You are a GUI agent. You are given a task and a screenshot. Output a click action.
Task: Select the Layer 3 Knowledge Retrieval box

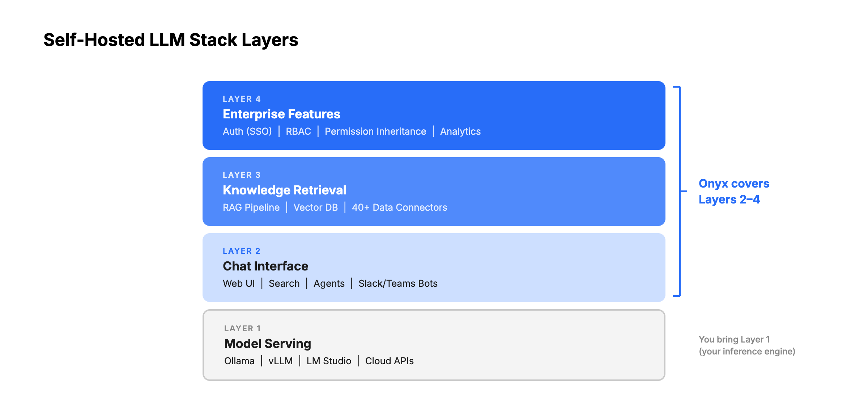click(x=434, y=191)
